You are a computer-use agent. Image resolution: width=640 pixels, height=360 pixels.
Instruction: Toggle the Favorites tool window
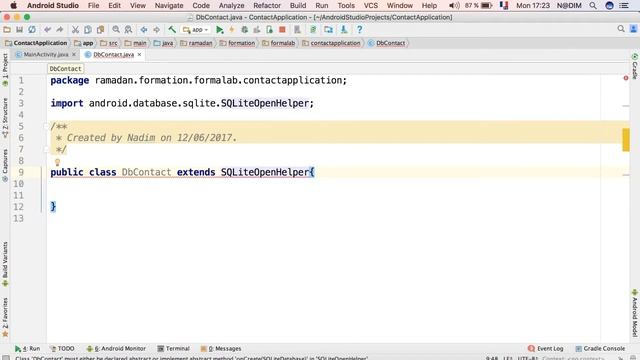pyautogui.click(x=5, y=317)
